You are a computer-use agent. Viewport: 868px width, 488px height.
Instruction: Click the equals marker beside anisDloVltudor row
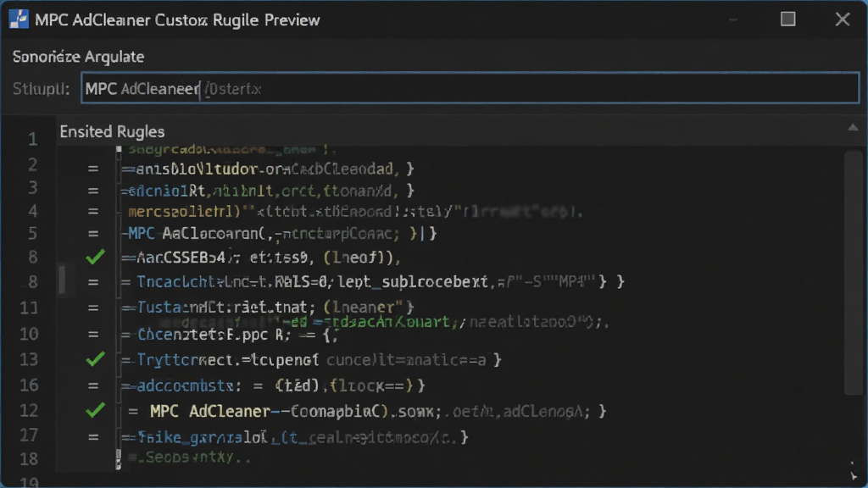(x=93, y=169)
